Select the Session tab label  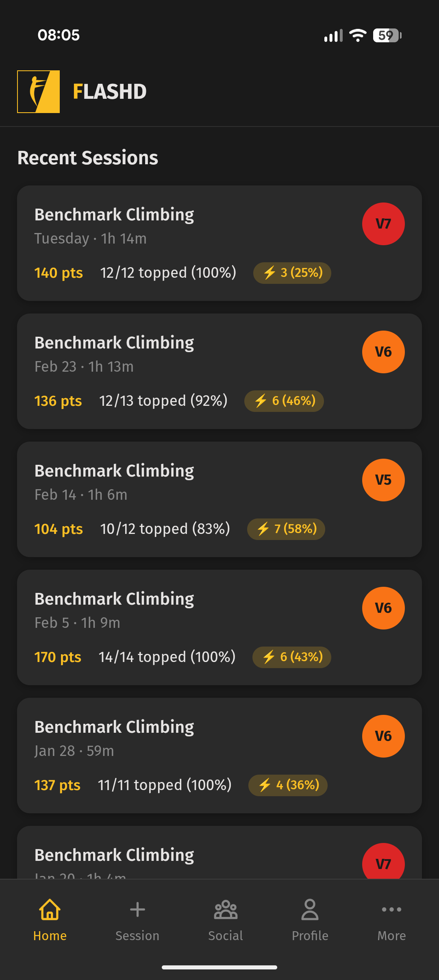137,936
